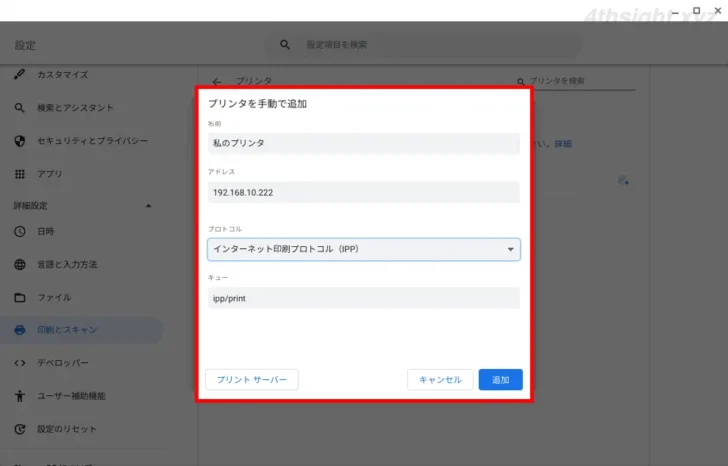Open デベロッパー settings section
Screen dimensions: 728x466
tap(63, 363)
